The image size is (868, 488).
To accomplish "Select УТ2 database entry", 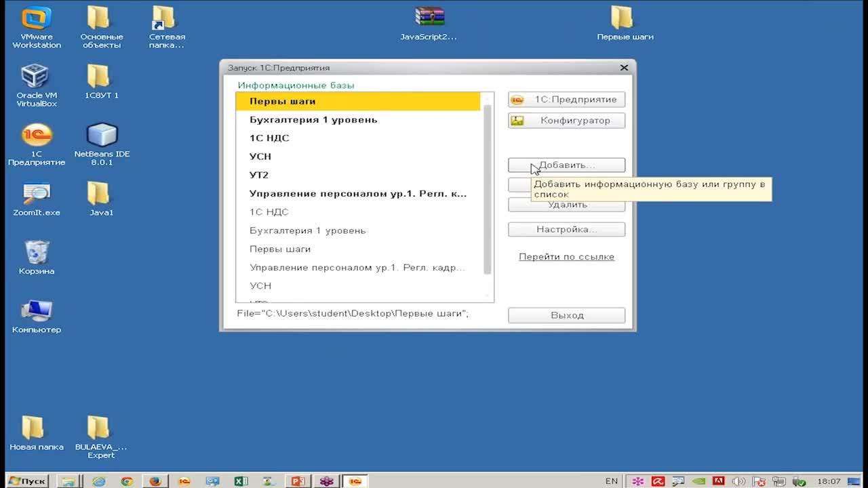I will [357, 175].
